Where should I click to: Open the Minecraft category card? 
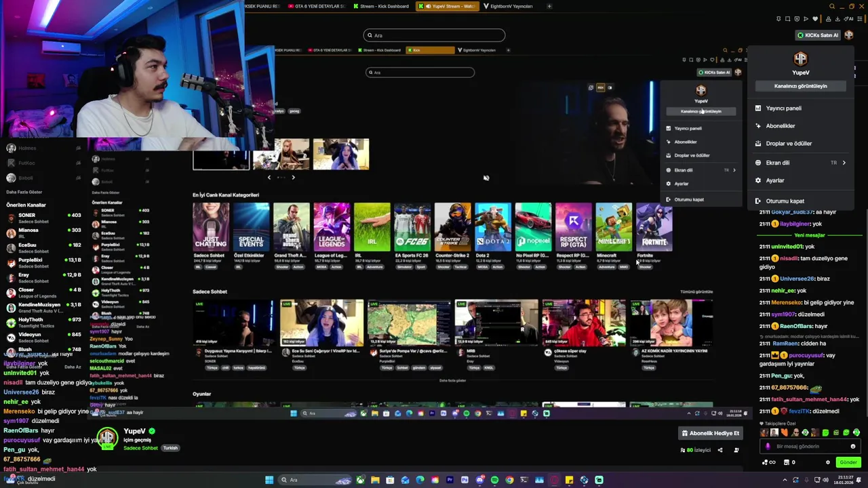click(x=614, y=227)
